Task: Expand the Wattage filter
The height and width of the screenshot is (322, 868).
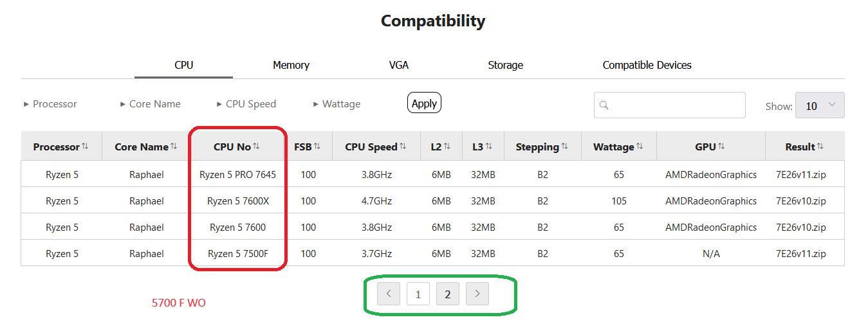Action: pos(337,104)
